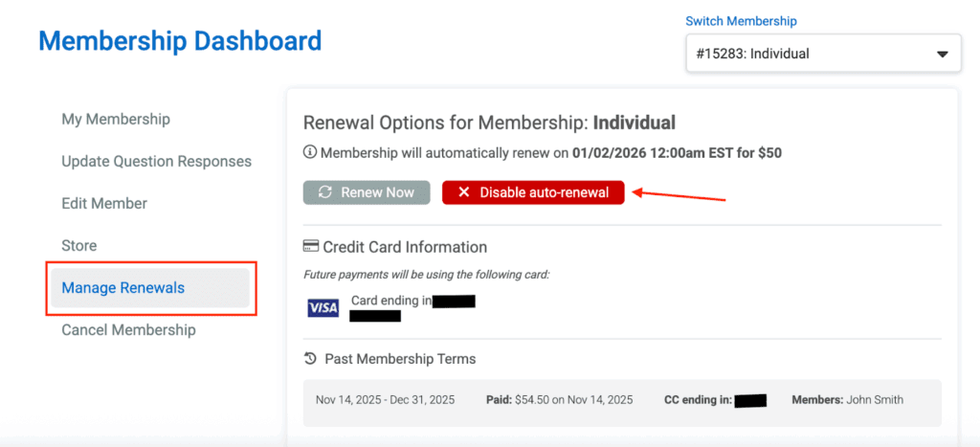Click the refresh icon in Renew Now
The width and height of the screenshot is (980, 447).
[x=325, y=192]
